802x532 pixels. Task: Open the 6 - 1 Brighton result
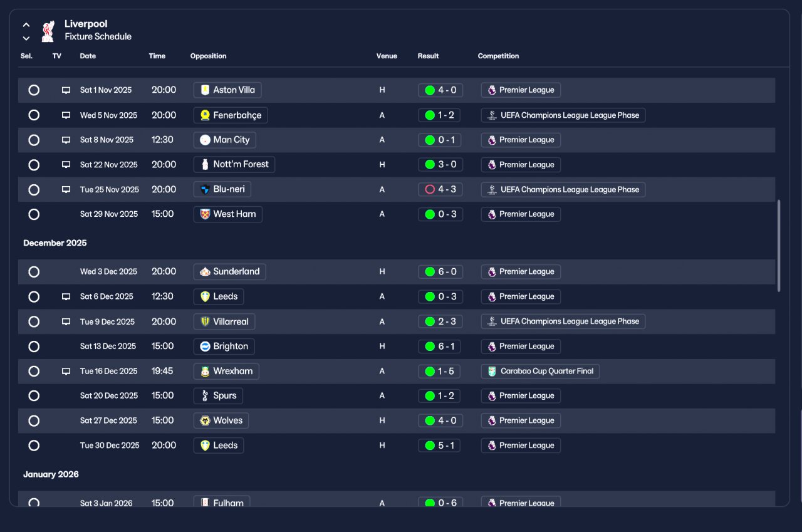pyautogui.click(x=440, y=347)
